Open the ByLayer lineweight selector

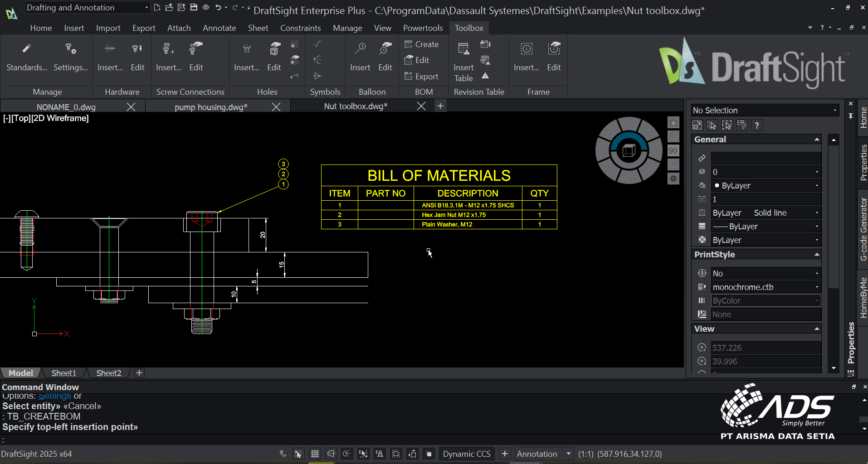tap(766, 226)
